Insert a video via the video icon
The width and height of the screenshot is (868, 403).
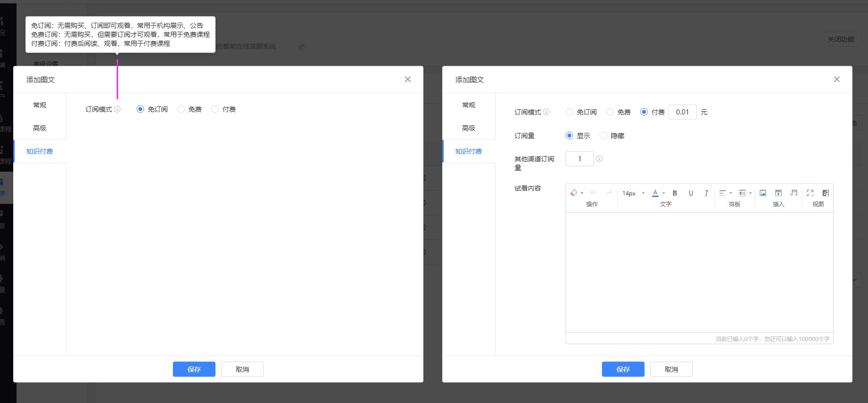click(x=778, y=193)
